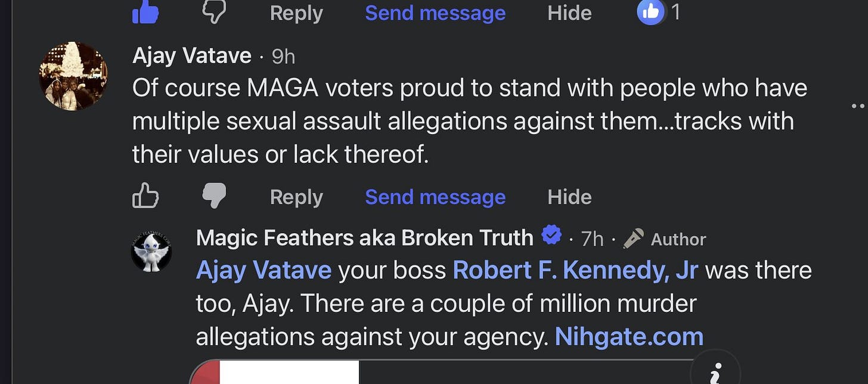
Task: Click thumbs-down icon on top comment row
Action: pyautogui.click(x=213, y=12)
